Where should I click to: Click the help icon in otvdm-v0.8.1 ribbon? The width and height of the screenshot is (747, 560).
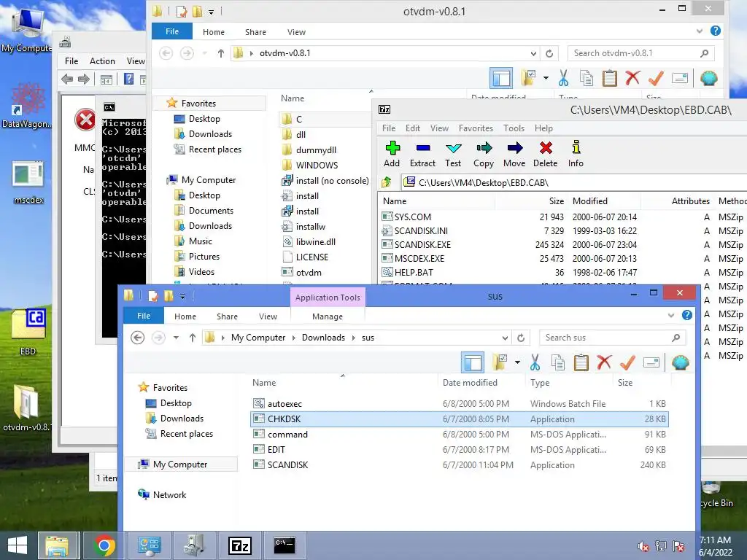pyautogui.click(x=715, y=31)
